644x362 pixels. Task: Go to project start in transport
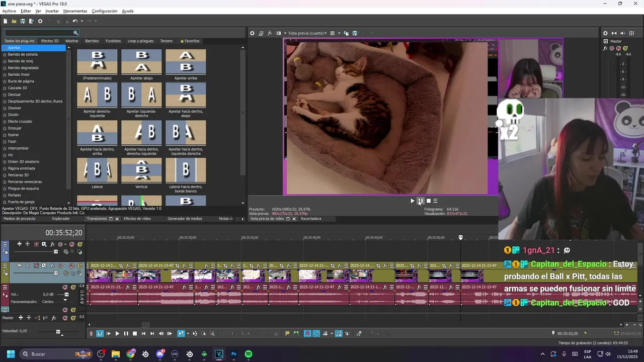click(x=143, y=333)
